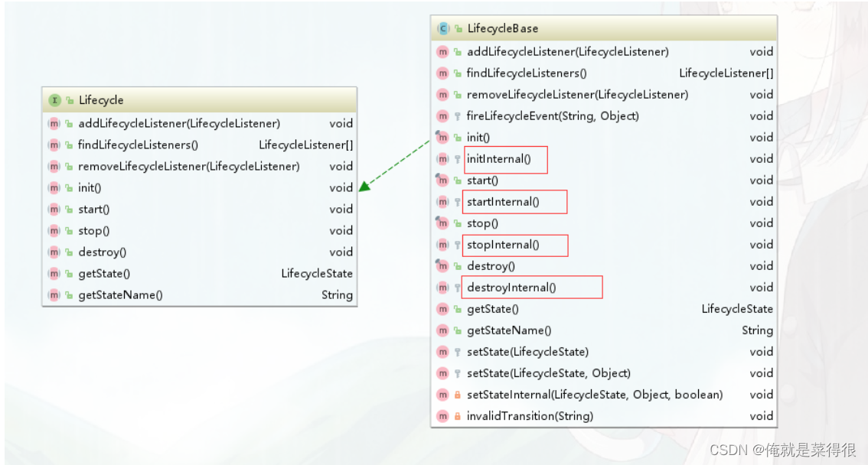Click method icon of LifecycleBase addLifecycleListener
The height and width of the screenshot is (465, 868).
[x=442, y=52]
